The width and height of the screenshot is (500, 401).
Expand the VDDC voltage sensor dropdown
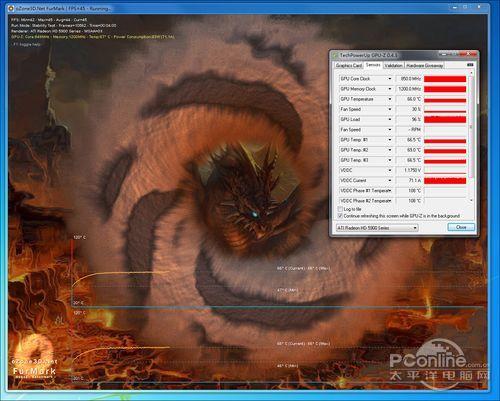(x=389, y=170)
